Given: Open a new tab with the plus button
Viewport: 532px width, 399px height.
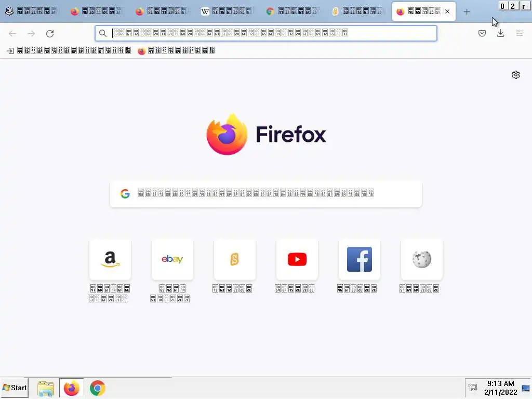Looking at the screenshot, I should click(x=467, y=12).
